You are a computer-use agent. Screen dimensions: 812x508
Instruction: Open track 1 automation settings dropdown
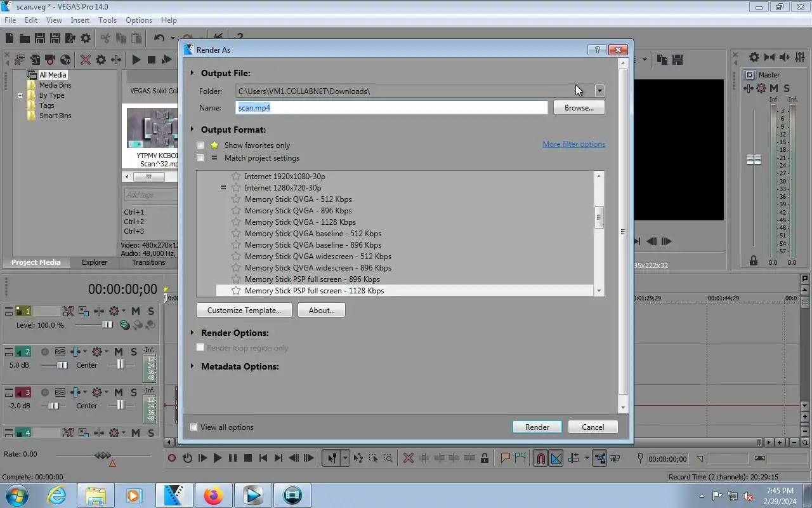pos(123,311)
